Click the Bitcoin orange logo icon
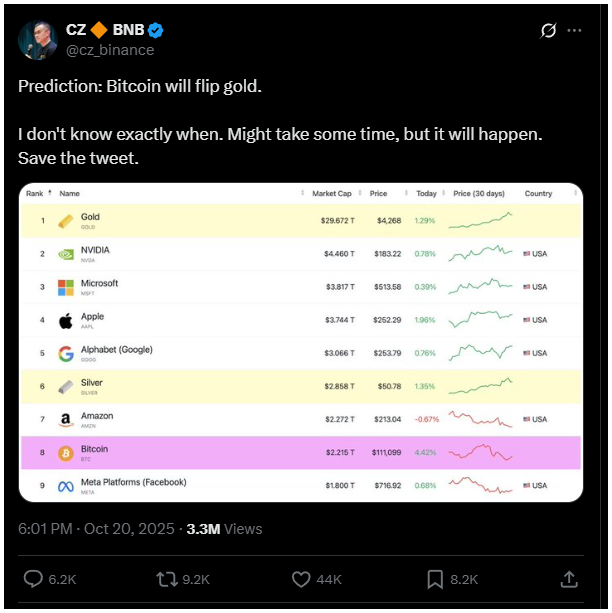 pos(66,453)
